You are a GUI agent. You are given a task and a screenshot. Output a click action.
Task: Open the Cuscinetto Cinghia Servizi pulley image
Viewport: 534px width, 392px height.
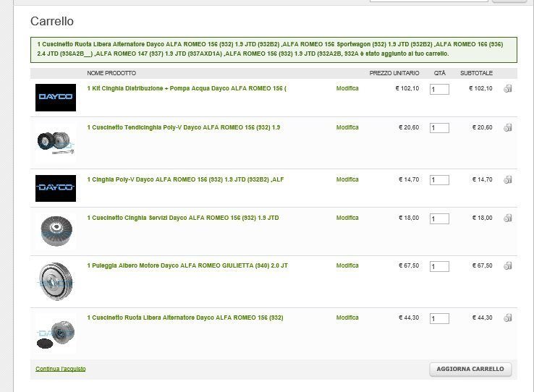coord(56,231)
